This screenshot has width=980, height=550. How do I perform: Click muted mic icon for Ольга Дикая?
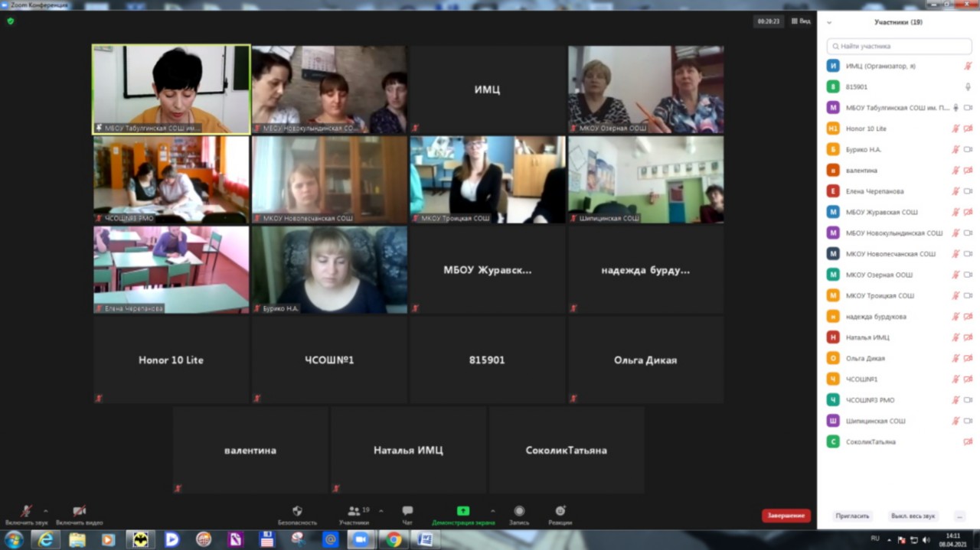(955, 358)
